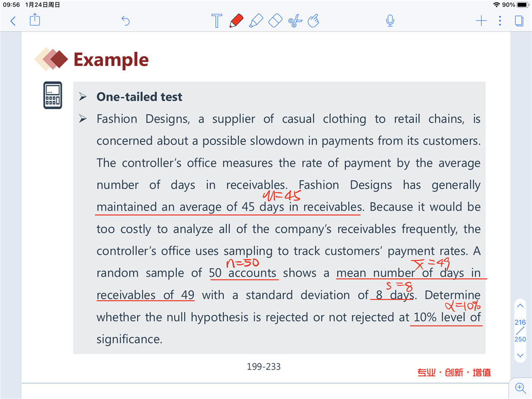
Task: Click the battery icon in status bar
Action: (x=523, y=5)
